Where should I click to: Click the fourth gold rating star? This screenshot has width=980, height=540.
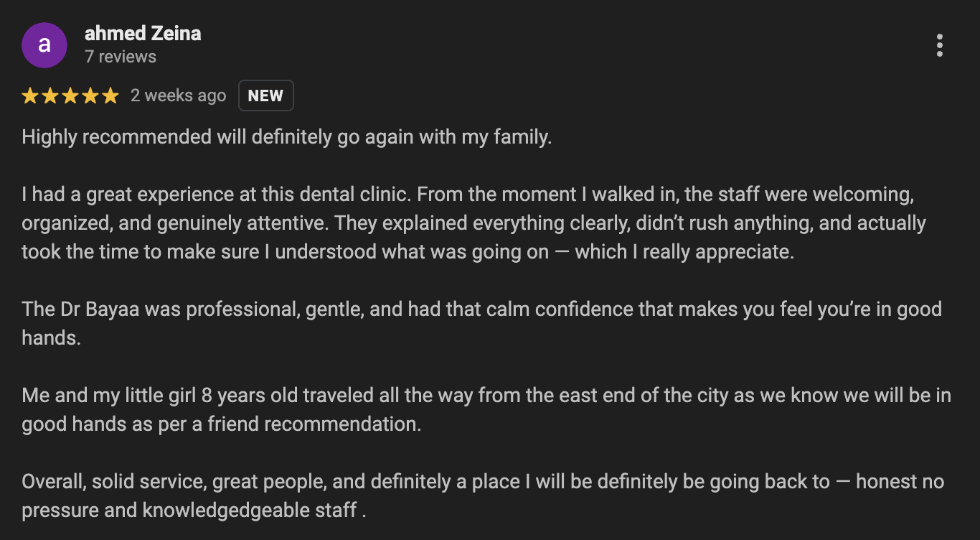90,96
